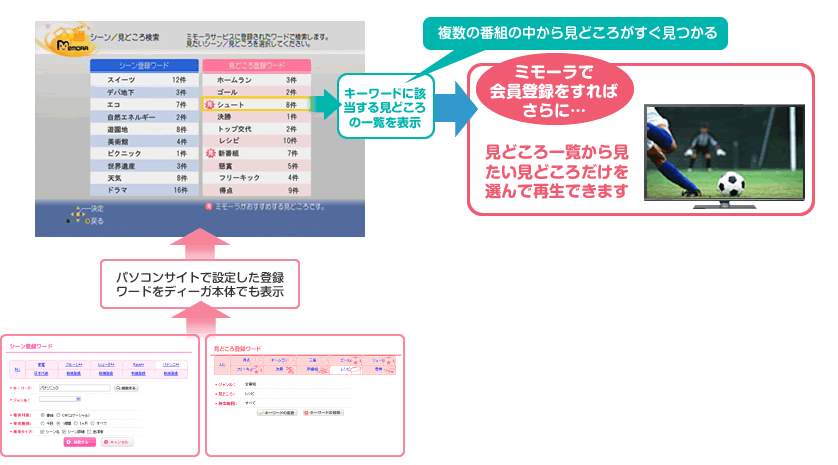This screenshot has height=465, width=838.
Task: Click the recommended badge beside 新番組
Action: (209, 153)
